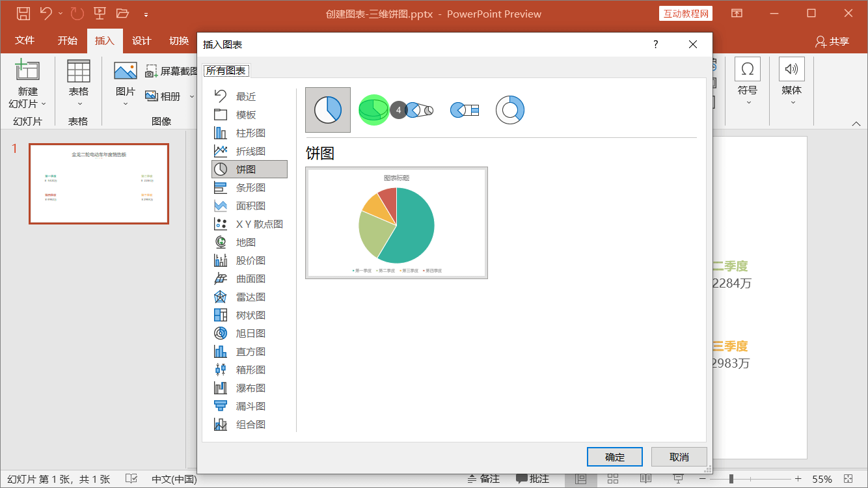Click the 所有图表 tab in dialog
The image size is (868, 488).
pyautogui.click(x=226, y=70)
